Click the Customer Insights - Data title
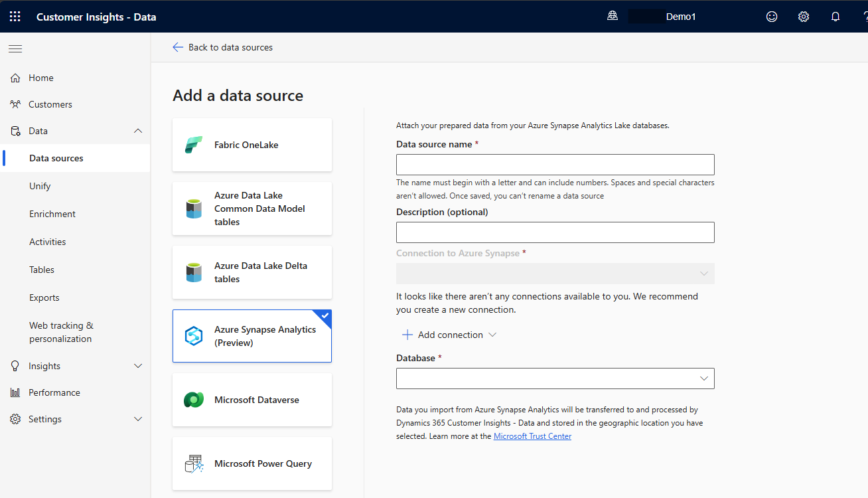 click(x=96, y=17)
